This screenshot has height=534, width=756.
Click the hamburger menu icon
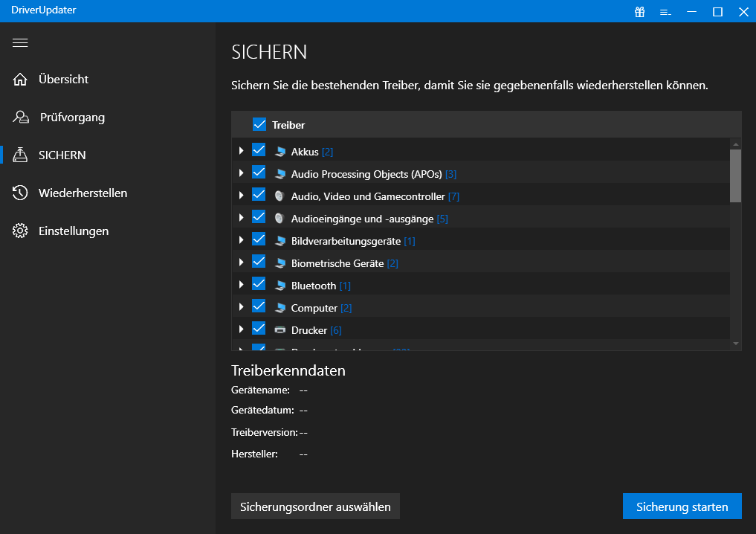20,42
